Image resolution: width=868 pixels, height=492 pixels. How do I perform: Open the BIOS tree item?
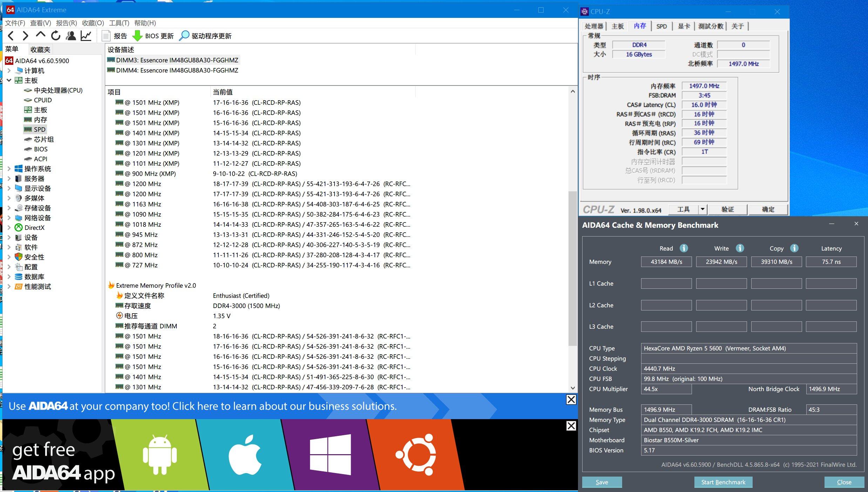coord(40,149)
